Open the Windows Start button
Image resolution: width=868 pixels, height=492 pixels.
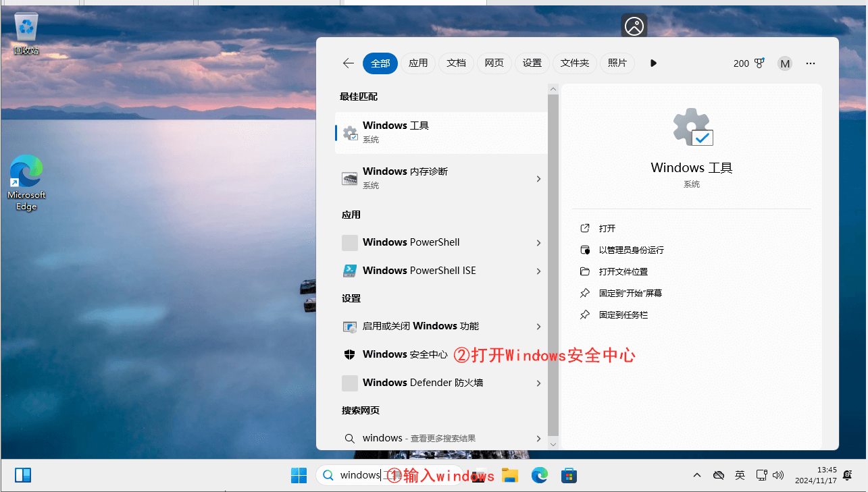(x=299, y=476)
